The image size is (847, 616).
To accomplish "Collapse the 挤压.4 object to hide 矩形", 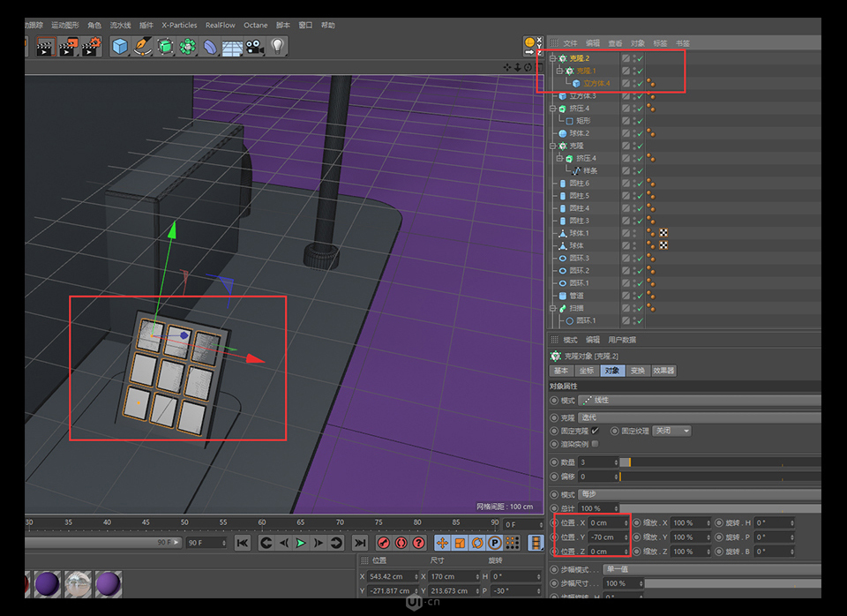I will pyautogui.click(x=552, y=109).
